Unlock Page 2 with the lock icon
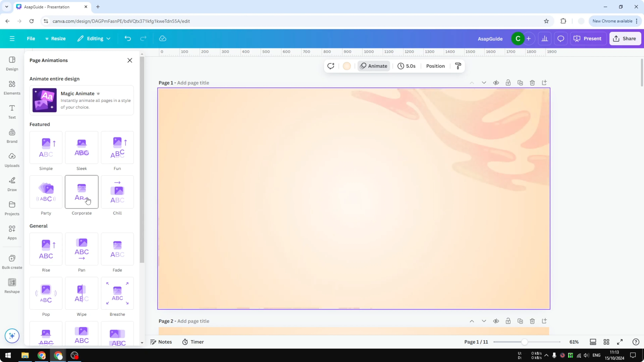644x362 pixels. click(508, 321)
